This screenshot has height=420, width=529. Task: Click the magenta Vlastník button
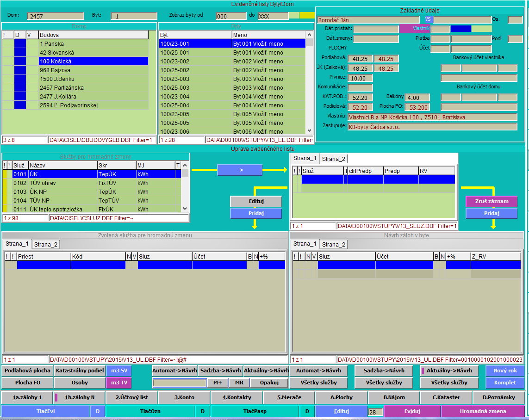415,29
